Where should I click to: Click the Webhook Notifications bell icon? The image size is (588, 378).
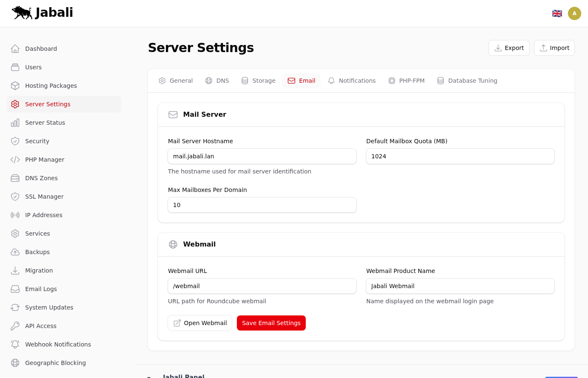(15, 344)
